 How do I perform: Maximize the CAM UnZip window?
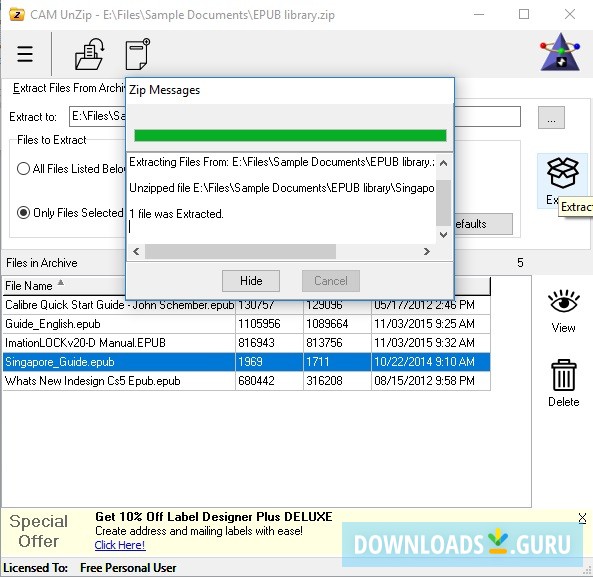point(524,15)
